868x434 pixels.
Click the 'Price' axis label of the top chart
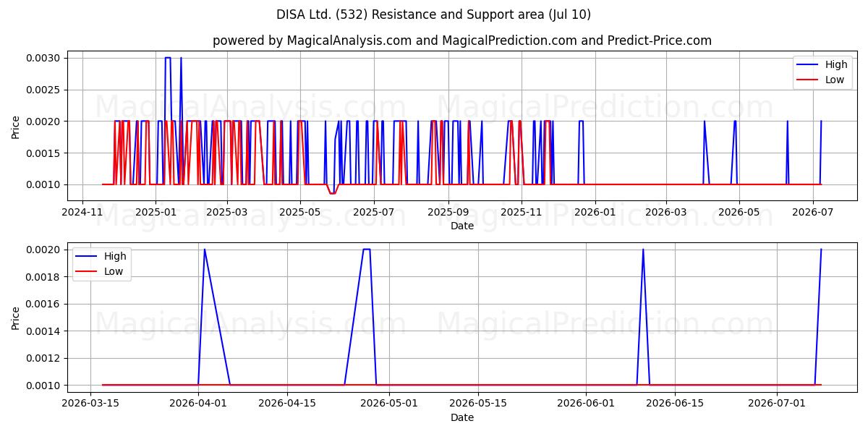(x=16, y=127)
